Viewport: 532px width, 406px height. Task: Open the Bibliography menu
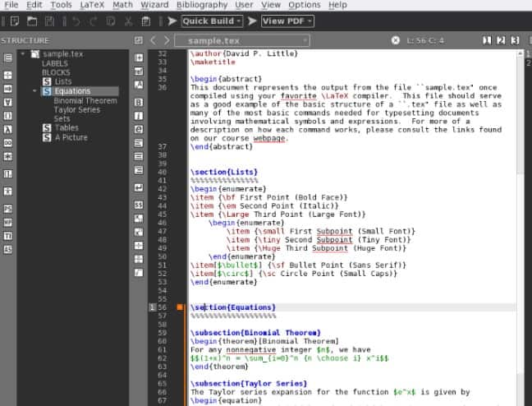(201, 5)
